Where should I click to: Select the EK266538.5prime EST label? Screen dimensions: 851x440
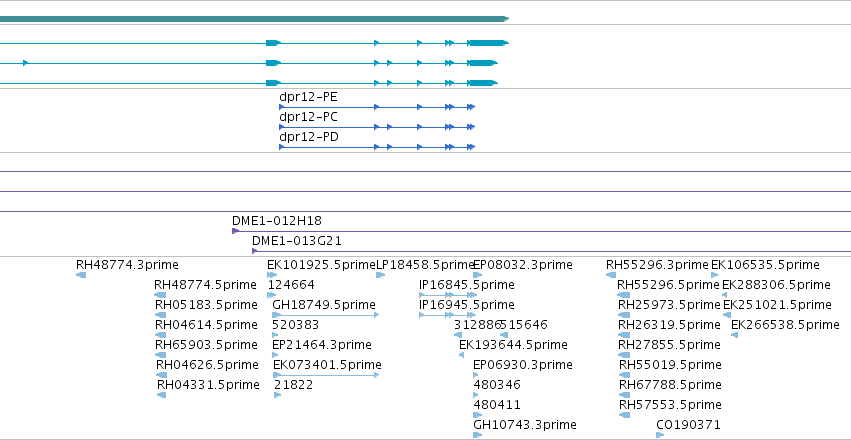click(x=785, y=325)
